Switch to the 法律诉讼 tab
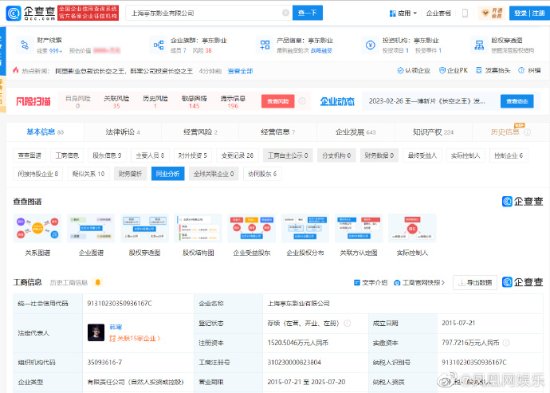This screenshot has height=393, width=550. coord(123,132)
